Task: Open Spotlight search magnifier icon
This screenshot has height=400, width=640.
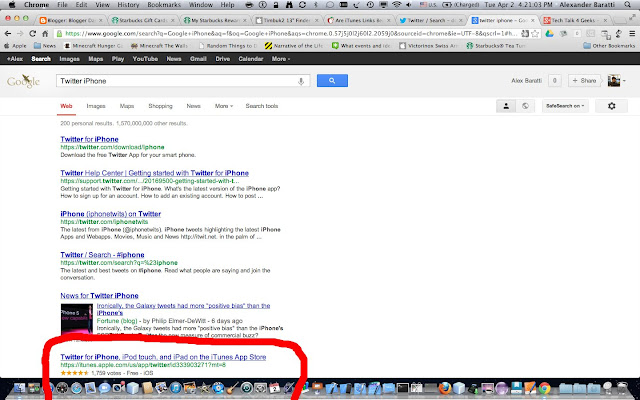Action: (x=627, y=5)
